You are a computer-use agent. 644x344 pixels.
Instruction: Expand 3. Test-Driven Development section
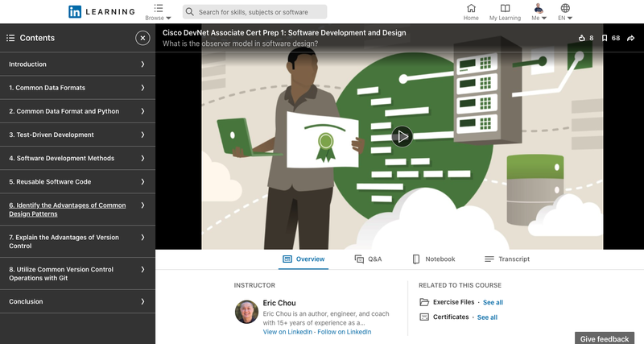pos(77,135)
